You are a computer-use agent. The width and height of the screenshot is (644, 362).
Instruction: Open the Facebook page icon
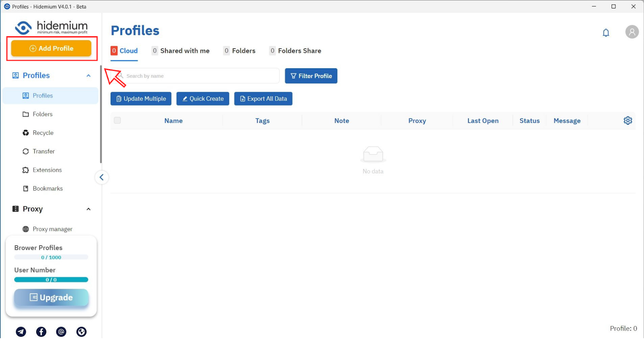41,331
